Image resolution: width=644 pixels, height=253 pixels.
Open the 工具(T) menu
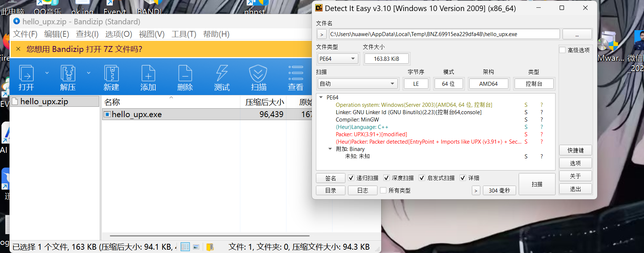click(x=184, y=34)
